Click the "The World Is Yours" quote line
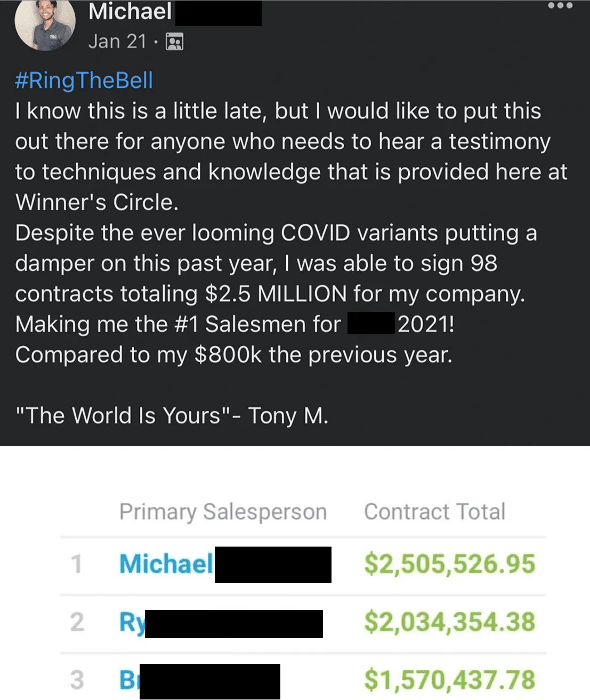The image size is (590, 700). [x=172, y=416]
